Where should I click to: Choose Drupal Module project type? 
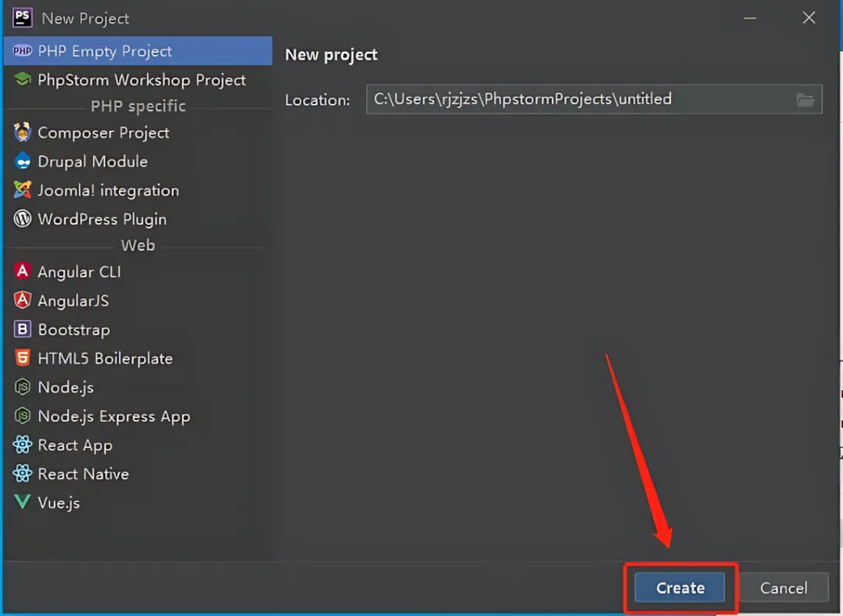[x=138, y=162]
